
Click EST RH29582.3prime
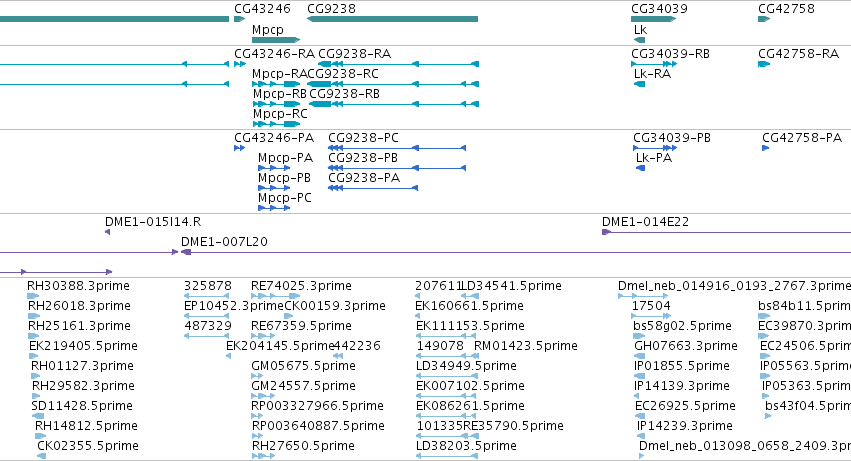click(84, 387)
